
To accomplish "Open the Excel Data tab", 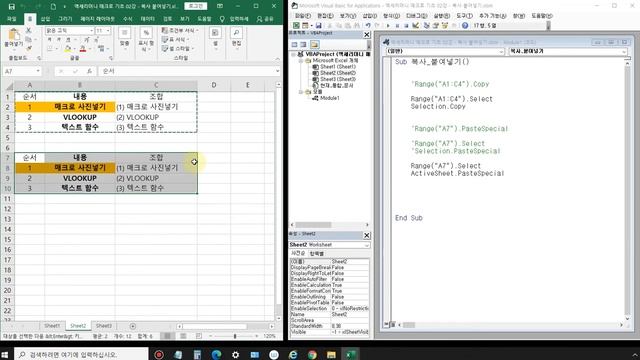I will [147, 19].
